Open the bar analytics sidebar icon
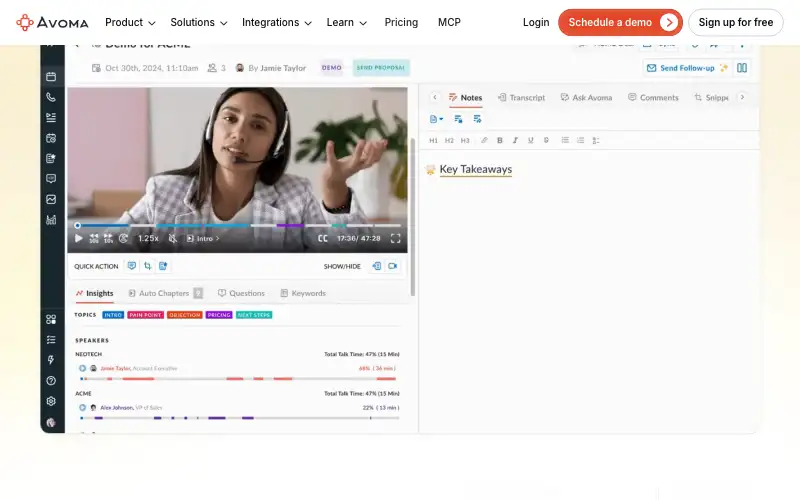 [51, 220]
